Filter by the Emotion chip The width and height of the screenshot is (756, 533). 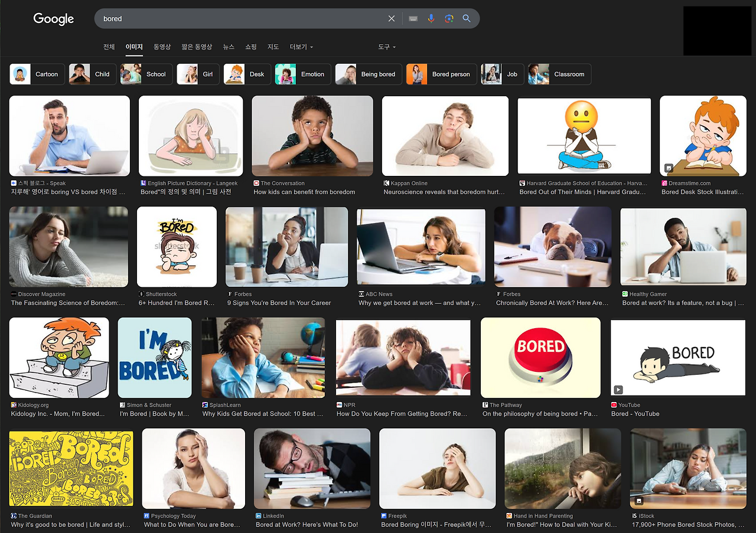point(303,74)
